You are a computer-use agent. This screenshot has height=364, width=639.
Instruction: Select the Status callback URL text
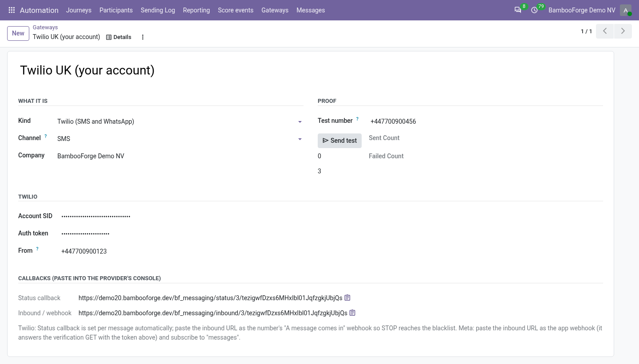(210, 298)
